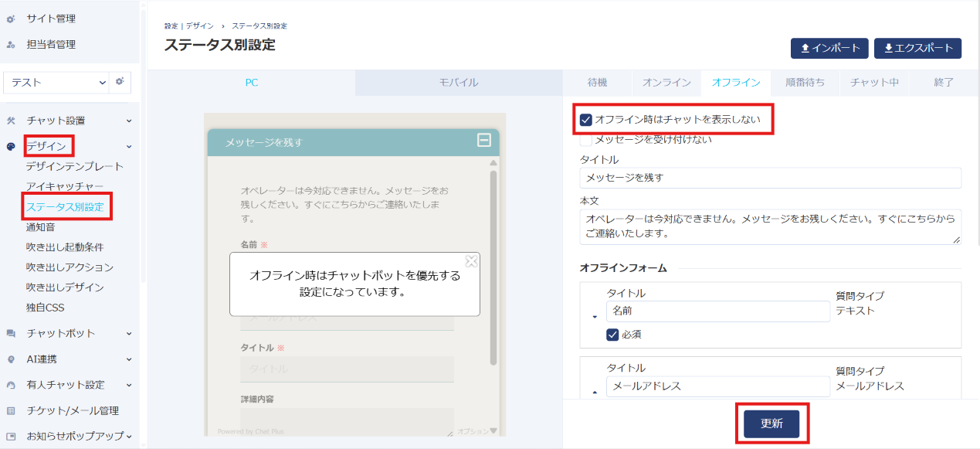This screenshot has width=980, height=449.
Task: Collapse the デザイン section chevron
Action: [x=129, y=146]
